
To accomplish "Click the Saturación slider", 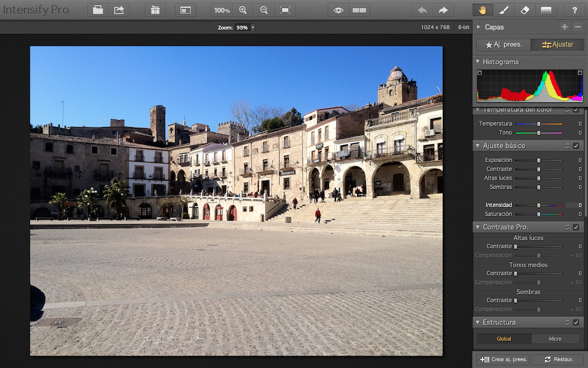I will click(x=539, y=214).
